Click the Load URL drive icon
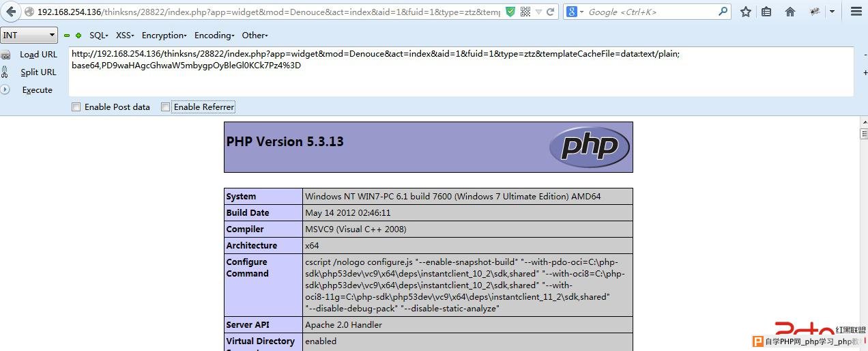Screen dimensions: 868x351 tap(5, 55)
